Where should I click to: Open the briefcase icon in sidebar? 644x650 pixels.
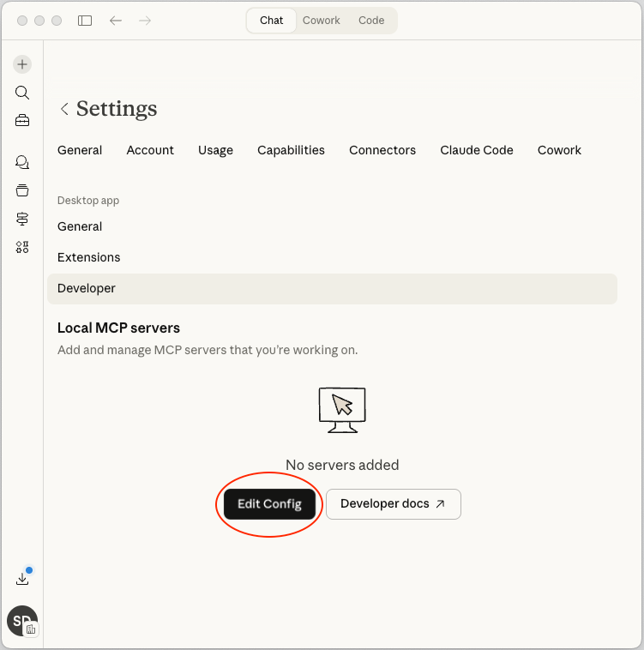22,121
